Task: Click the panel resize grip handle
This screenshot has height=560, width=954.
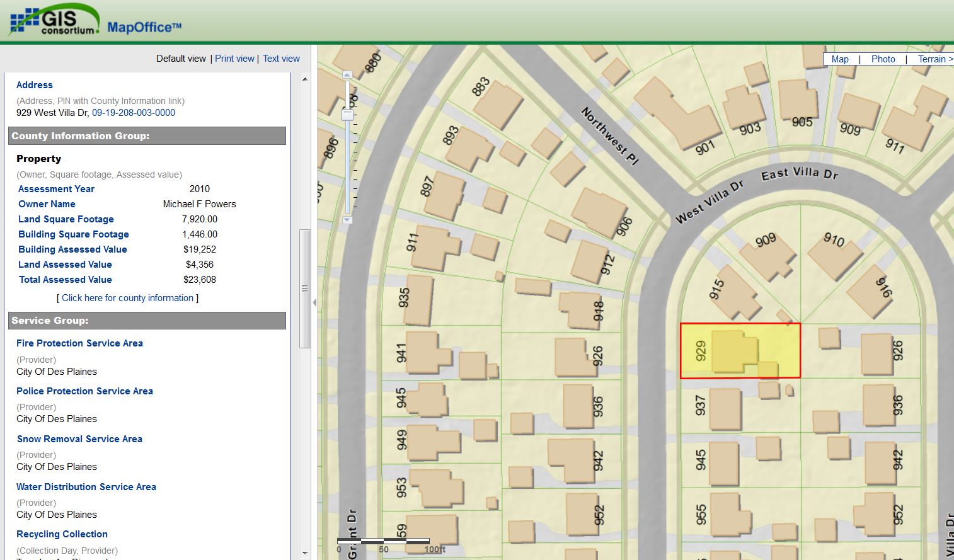Action: (x=306, y=288)
